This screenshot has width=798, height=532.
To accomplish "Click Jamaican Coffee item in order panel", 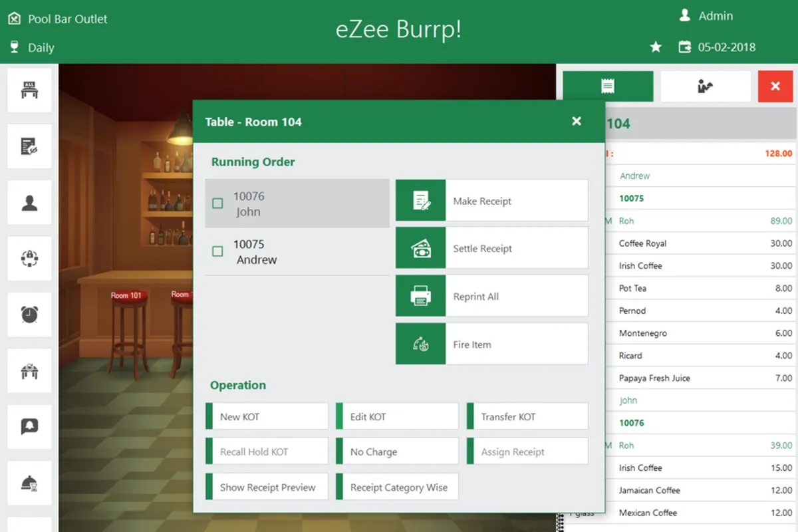I will coord(649,490).
